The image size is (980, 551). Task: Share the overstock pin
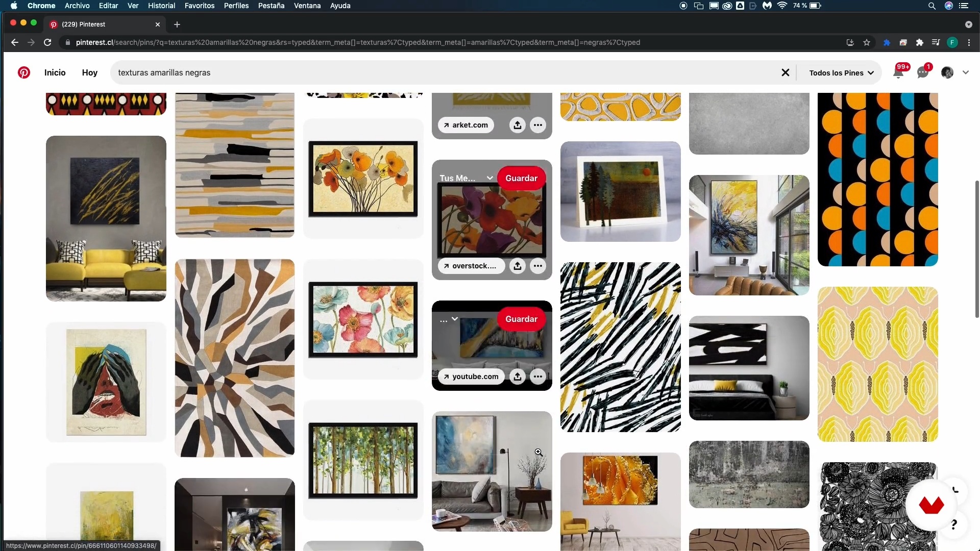click(518, 266)
